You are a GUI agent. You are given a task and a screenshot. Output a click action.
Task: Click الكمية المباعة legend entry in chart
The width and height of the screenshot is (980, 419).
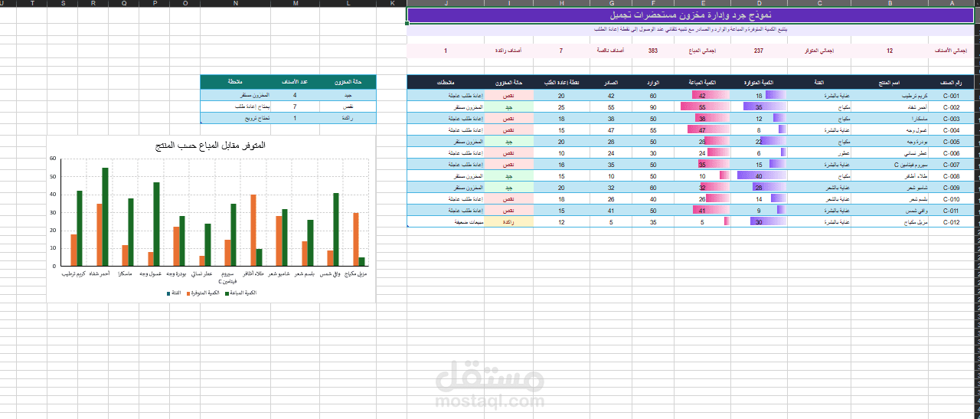pyautogui.click(x=241, y=292)
